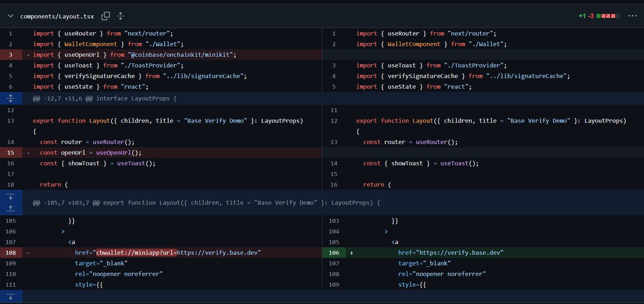Click the @@ -105,7 +103,7 @@ hunk header text
Viewport: 644px width, 304px height.
(206, 202)
